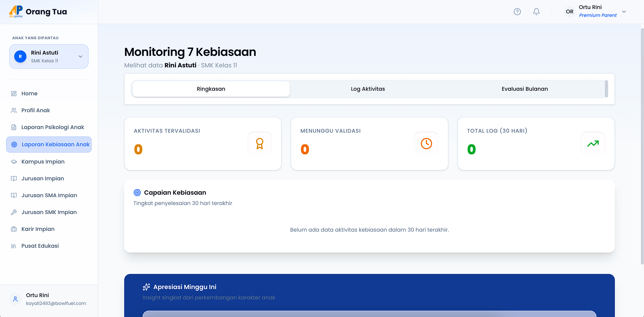Click the Tingkat penyelesaian 30 hari terakhir subtitle
Image resolution: width=644 pixels, height=317 pixels.
[x=183, y=203]
